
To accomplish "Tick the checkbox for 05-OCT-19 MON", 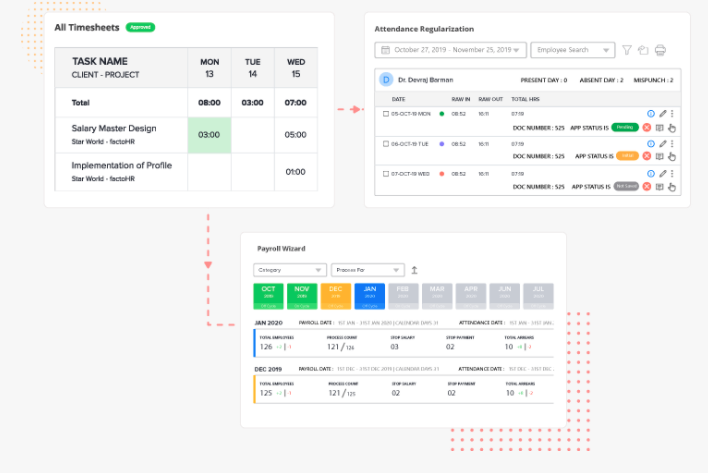I will (x=386, y=114).
